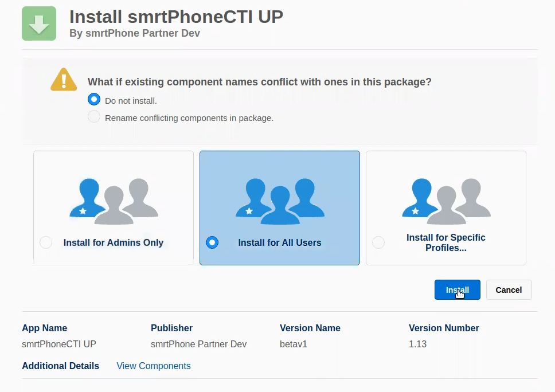This screenshot has width=555, height=392.
Task: Select the "Do not install." radio button
Action: coord(94,100)
